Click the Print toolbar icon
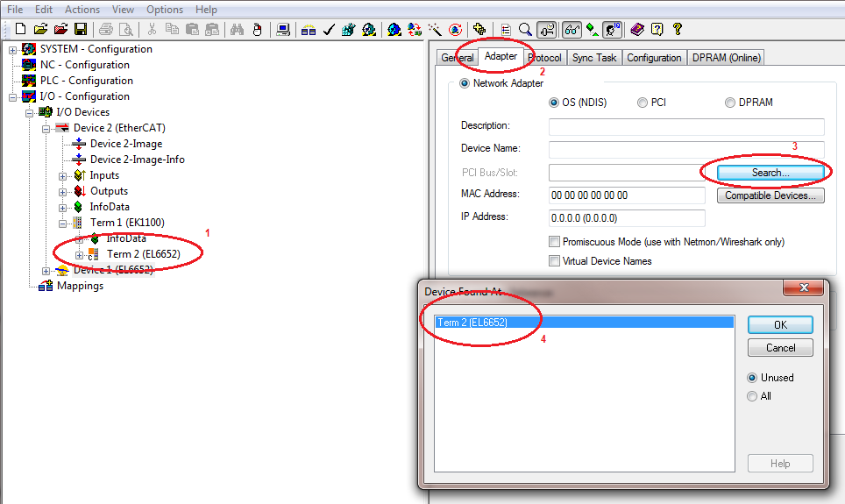This screenshot has width=845, height=504. (106, 29)
